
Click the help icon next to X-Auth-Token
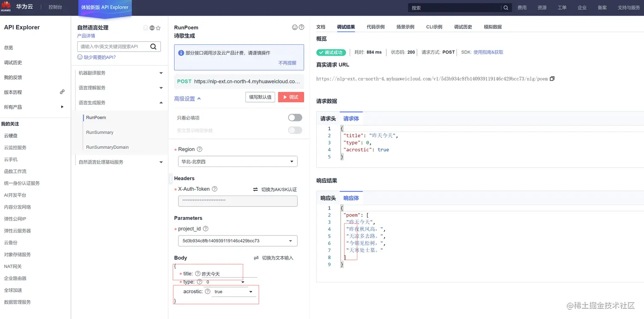(215, 189)
